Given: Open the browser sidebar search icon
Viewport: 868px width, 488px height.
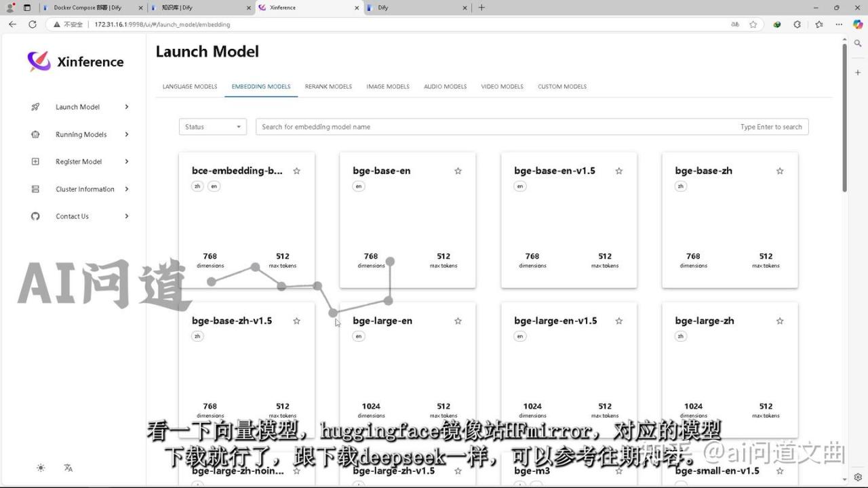Looking at the screenshot, I should [858, 43].
